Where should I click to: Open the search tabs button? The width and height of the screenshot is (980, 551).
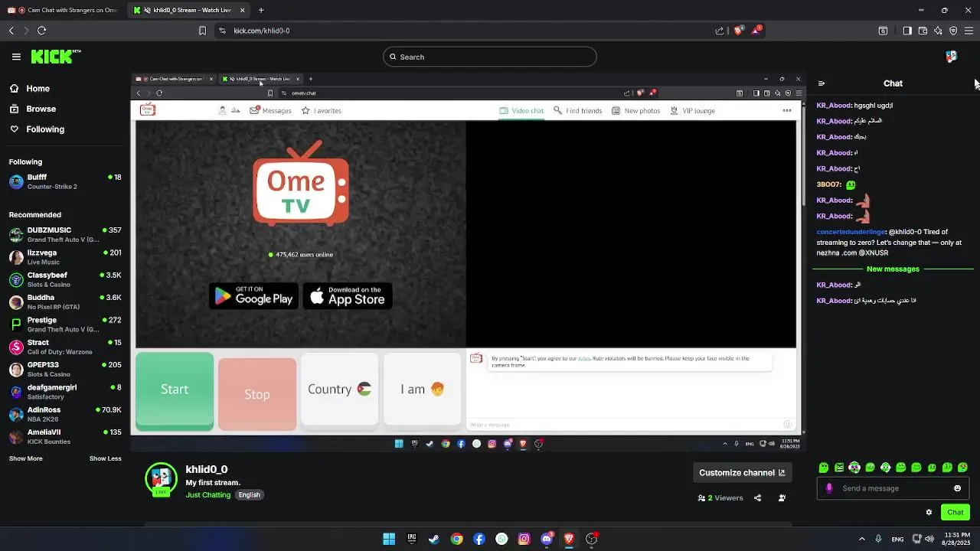click(883, 31)
